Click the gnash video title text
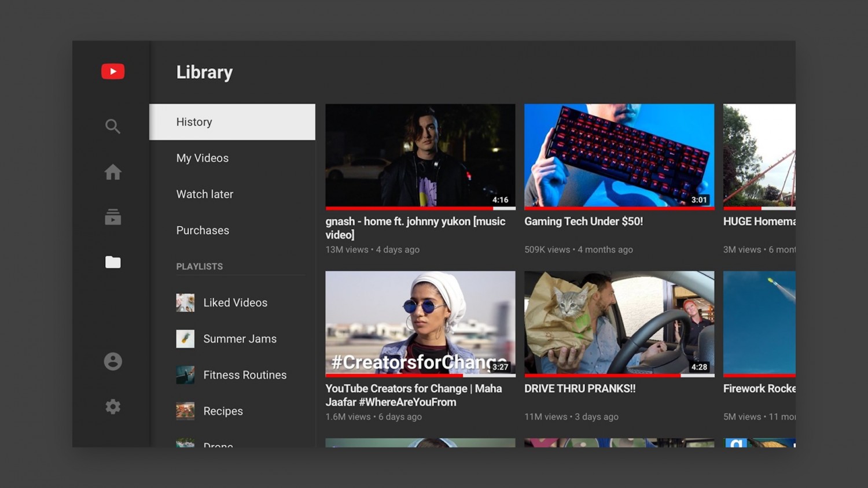The height and width of the screenshot is (488, 868). coord(415,228)
